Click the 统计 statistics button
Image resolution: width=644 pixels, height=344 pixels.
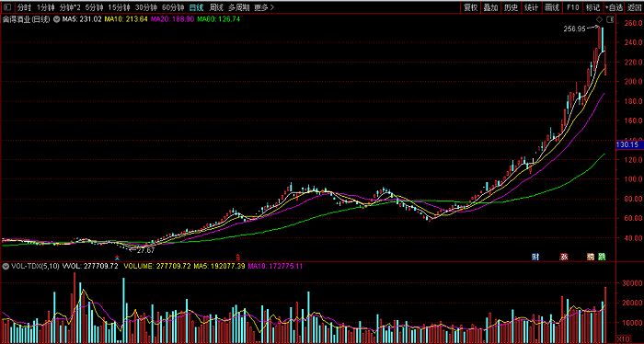531,7
